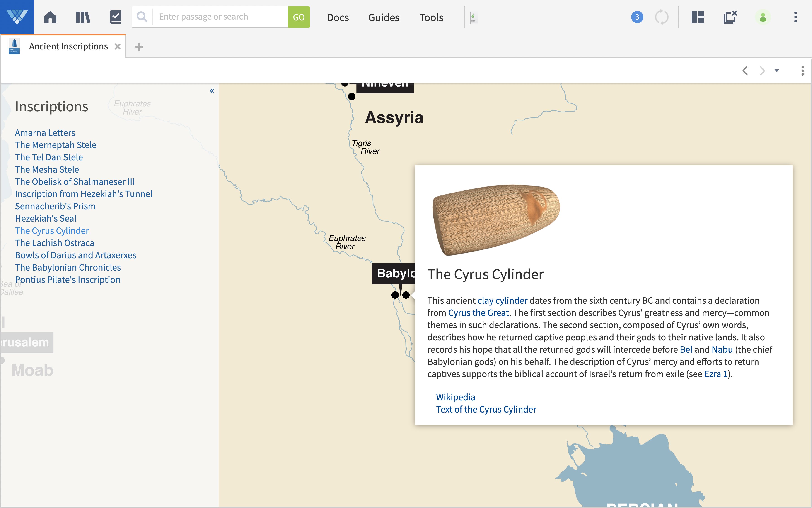Select The Merneptah Stele
The width and height of the screenshot is (812, 508).
pyautogui.click(x=56, y=145)
